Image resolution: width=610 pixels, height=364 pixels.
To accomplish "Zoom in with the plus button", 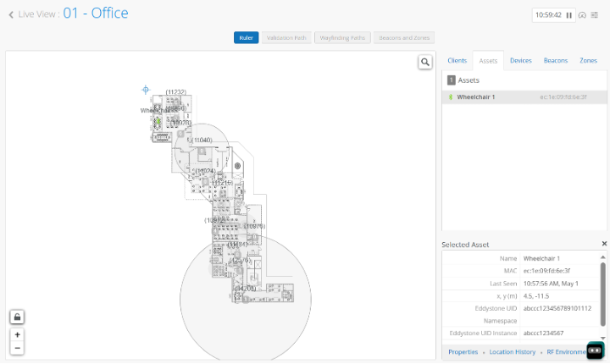I will tap(17, 334).
